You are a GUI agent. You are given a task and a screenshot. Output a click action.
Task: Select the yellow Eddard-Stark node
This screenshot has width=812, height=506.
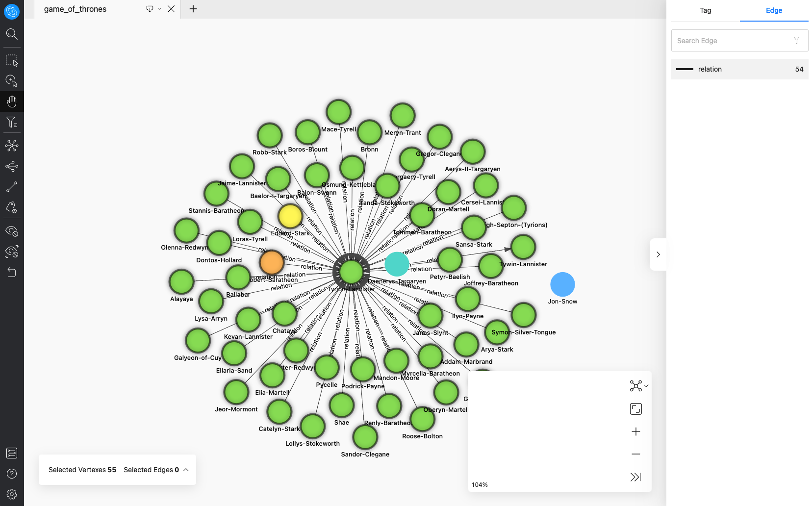coord(290,216)
